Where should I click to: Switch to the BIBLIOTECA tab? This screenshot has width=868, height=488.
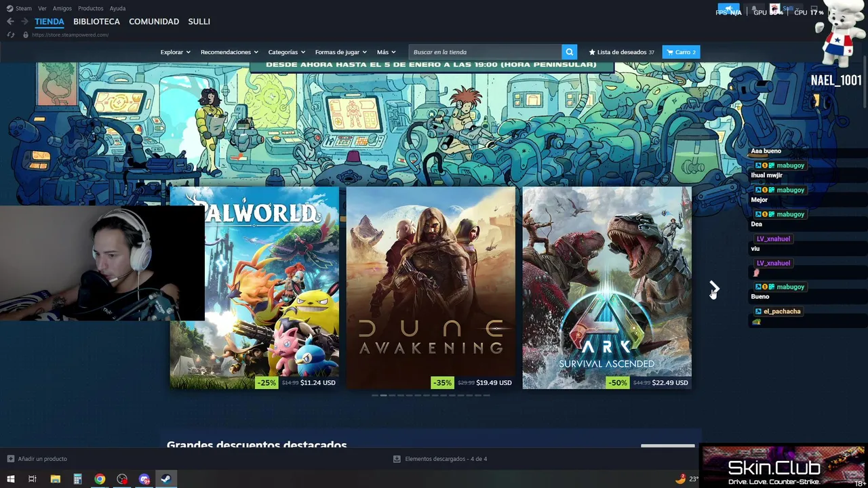[96, 22]
